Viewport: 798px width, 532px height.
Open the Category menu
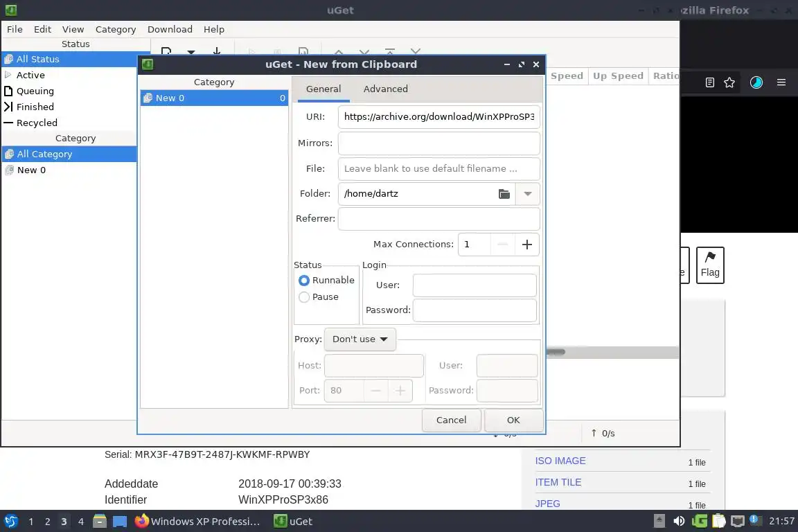[116, 29]
